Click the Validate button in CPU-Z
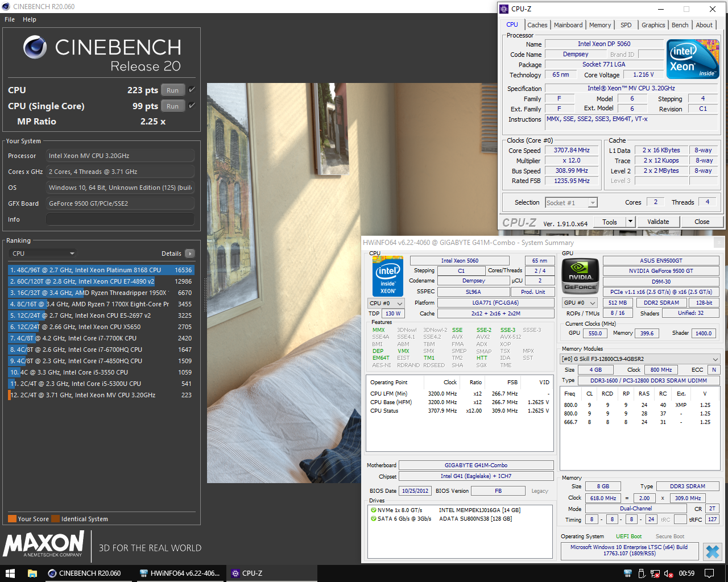Image resolution: width=728 pixels, height=582 pixels. [x=658, y=222]
